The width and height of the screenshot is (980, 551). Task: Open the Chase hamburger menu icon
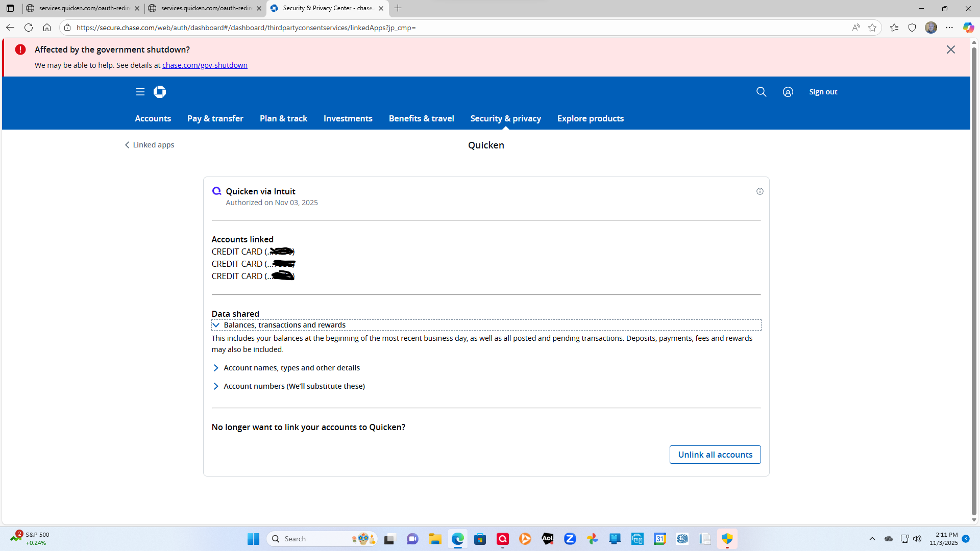coord(140,92)
